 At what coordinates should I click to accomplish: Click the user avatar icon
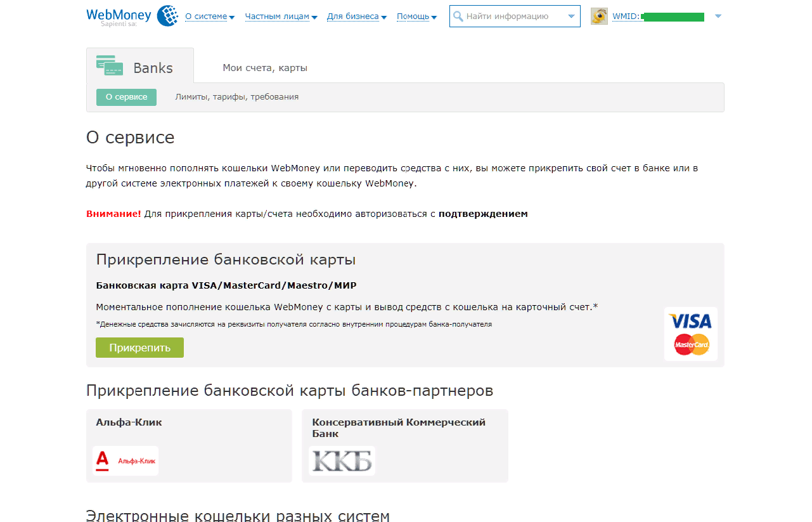pyautogui.click(x=599, y=16)
